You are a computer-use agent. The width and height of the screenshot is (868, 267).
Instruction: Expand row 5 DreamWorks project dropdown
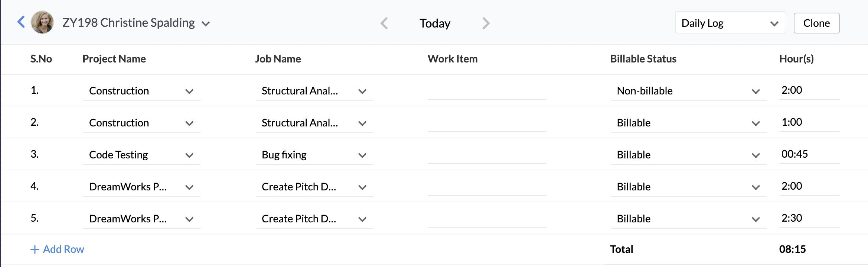[x=141, y=219]
